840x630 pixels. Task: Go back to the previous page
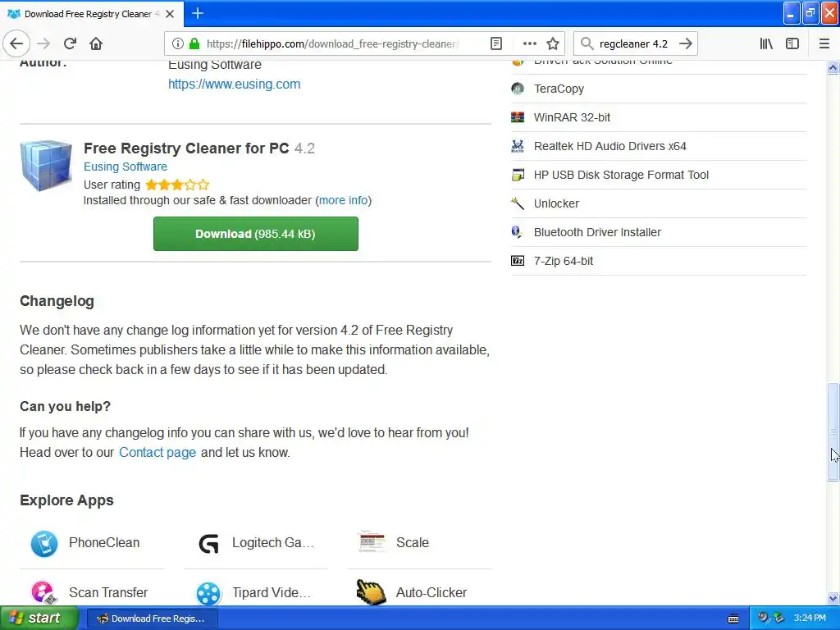tap(16, 43)
